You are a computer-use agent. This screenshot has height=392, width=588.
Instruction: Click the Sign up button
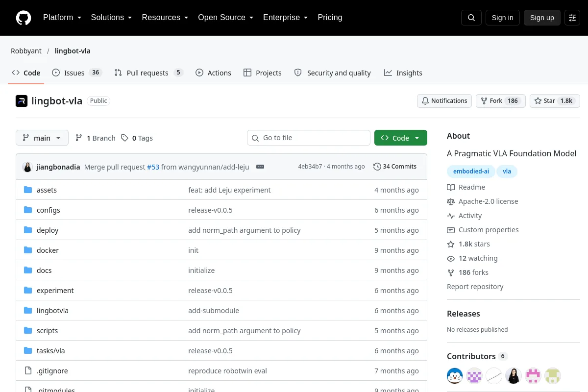pyautogui.click(x=542, y=18)
